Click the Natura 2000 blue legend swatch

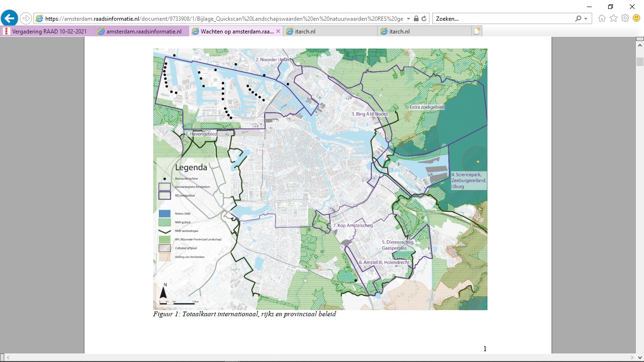tap(165, 214)
